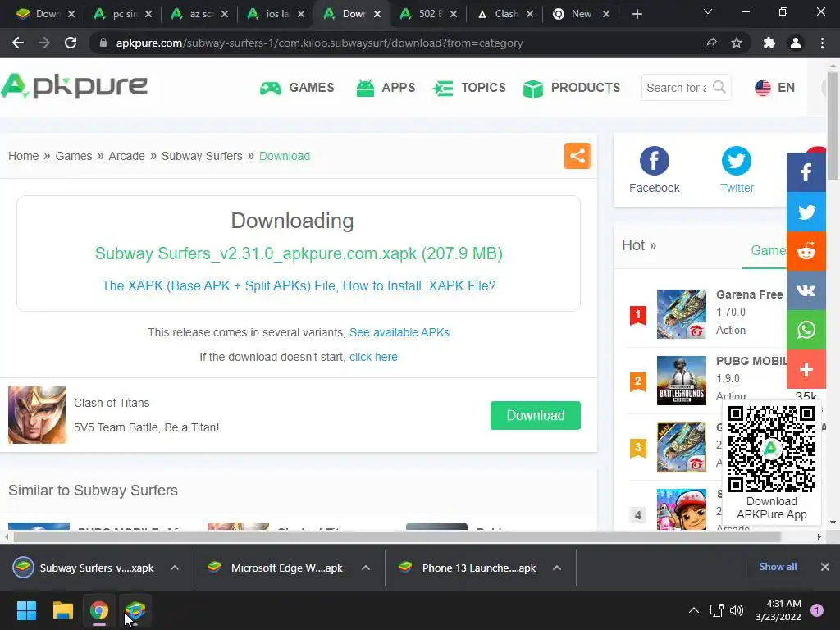Open Subway Surfers breadcrumb link

click(x=202, y=156)
